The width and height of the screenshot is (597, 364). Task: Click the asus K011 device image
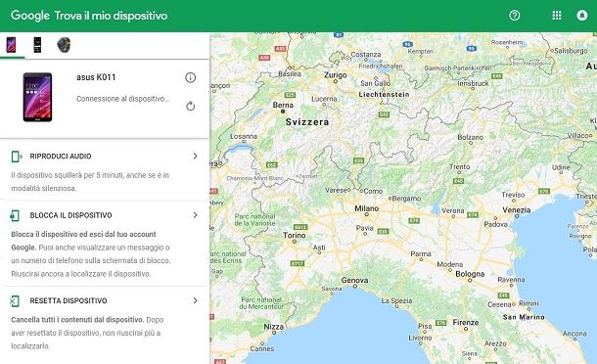37,97
